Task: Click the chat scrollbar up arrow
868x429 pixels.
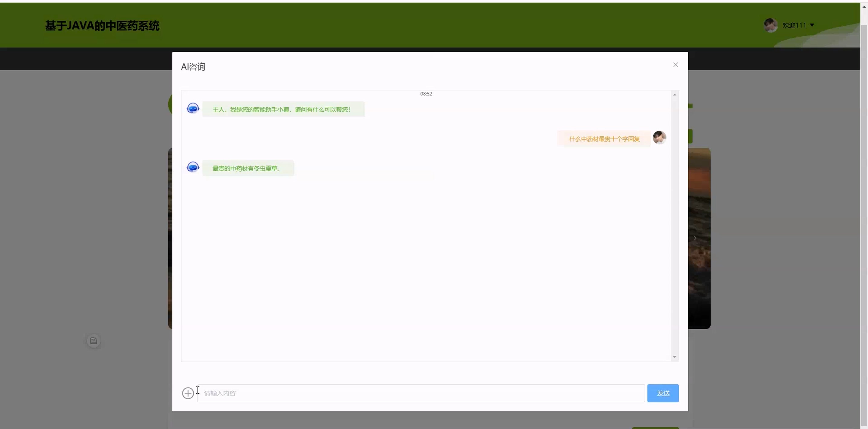Action: [x=675, y=95]
